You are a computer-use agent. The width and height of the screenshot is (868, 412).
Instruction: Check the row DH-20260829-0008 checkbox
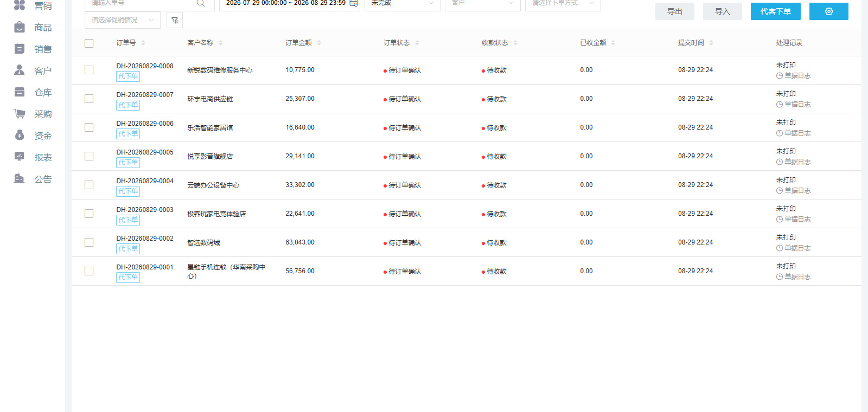point(89,70)
